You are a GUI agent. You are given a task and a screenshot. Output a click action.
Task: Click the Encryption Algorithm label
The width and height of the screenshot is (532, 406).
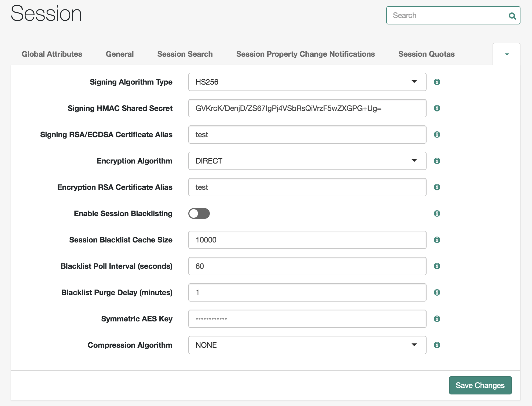(x=135, y=161)
